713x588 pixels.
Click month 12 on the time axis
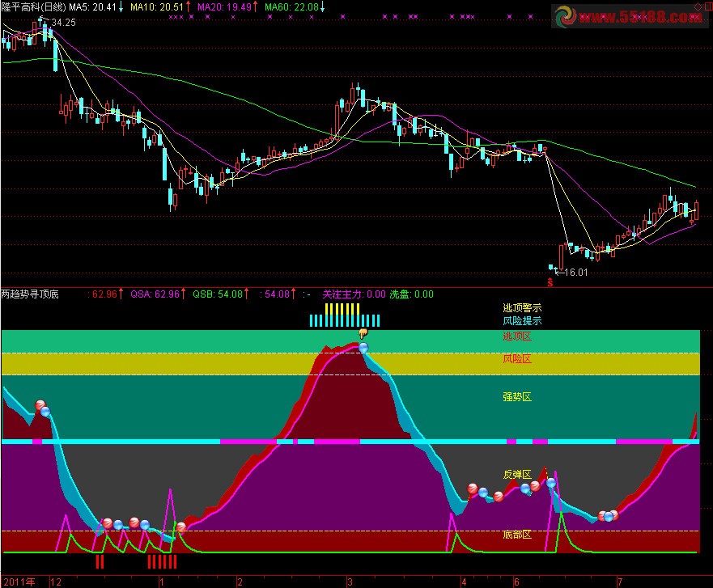point(56,582)
